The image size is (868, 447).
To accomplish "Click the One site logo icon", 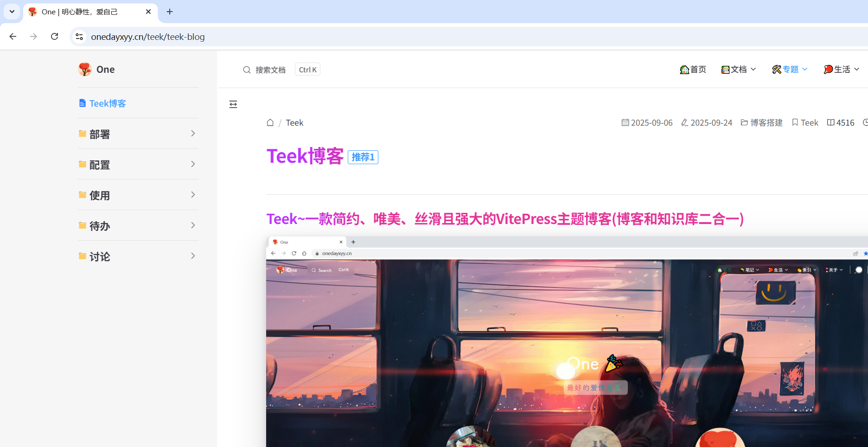I will [x=85, y=70].
